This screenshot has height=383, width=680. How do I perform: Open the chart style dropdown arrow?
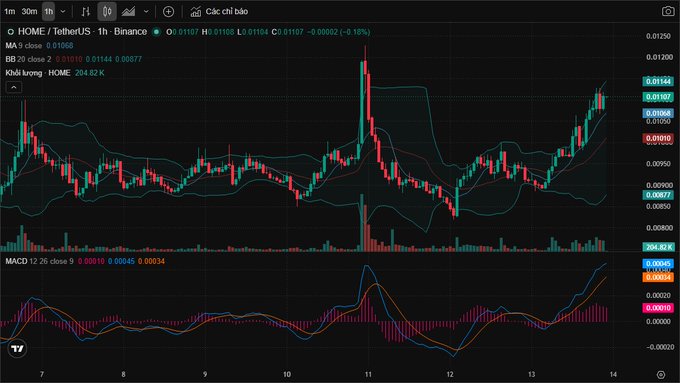(x=146, y=12)
